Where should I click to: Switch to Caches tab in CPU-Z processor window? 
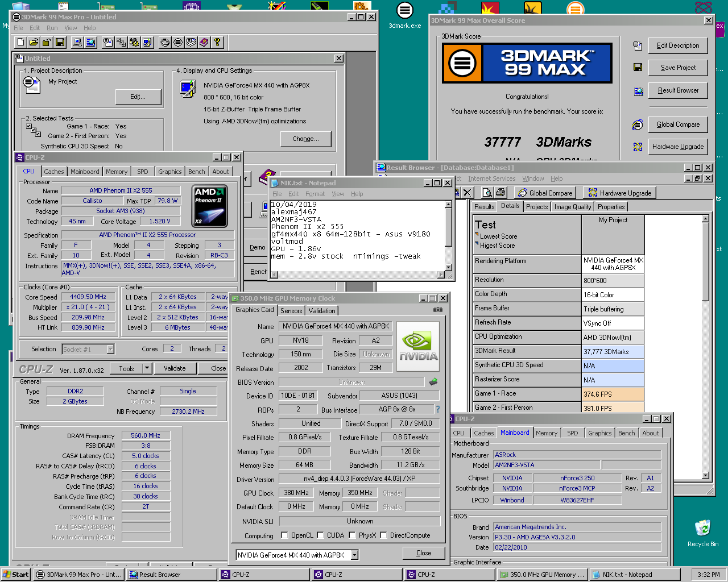click(54, 172)
